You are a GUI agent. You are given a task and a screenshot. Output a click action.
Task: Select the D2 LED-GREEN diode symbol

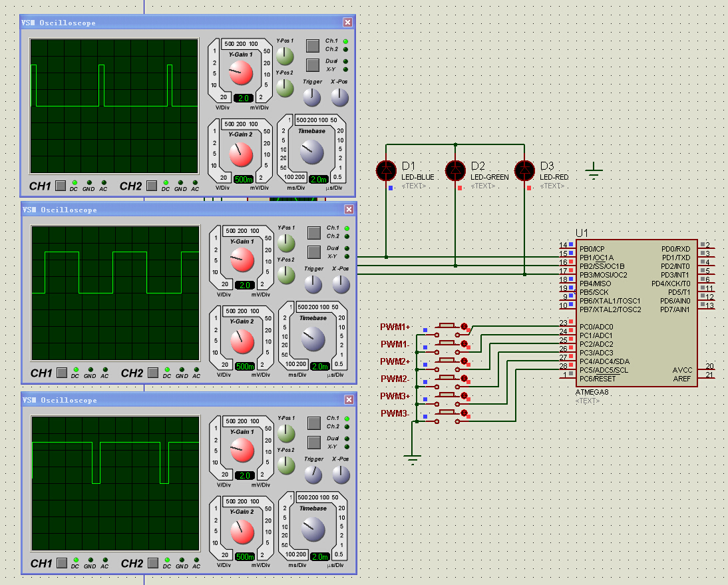(x=455, y=170)
